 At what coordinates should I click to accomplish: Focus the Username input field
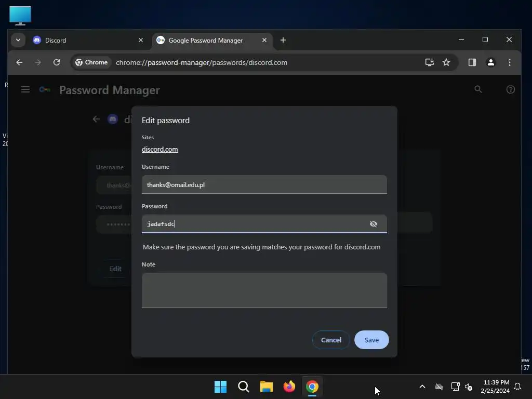tap(264, 184)
